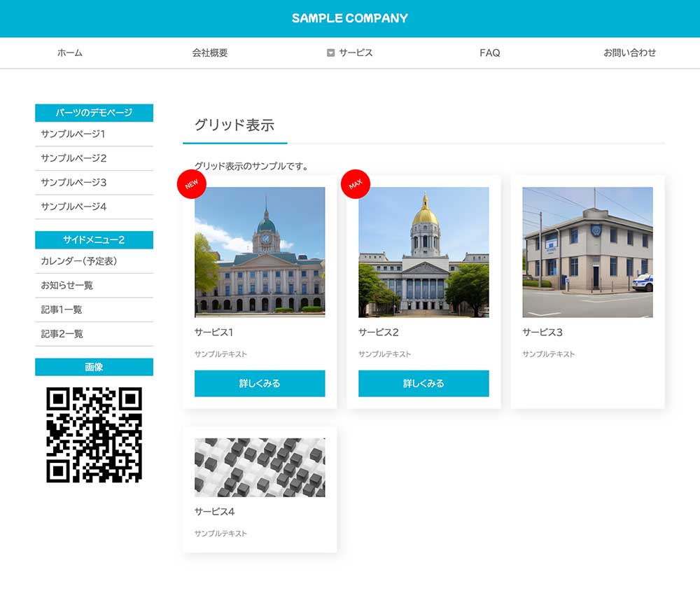Open the サービス4 cubes image
The width and height of the screenshot is (700, 591).
[x=260, y=467]
